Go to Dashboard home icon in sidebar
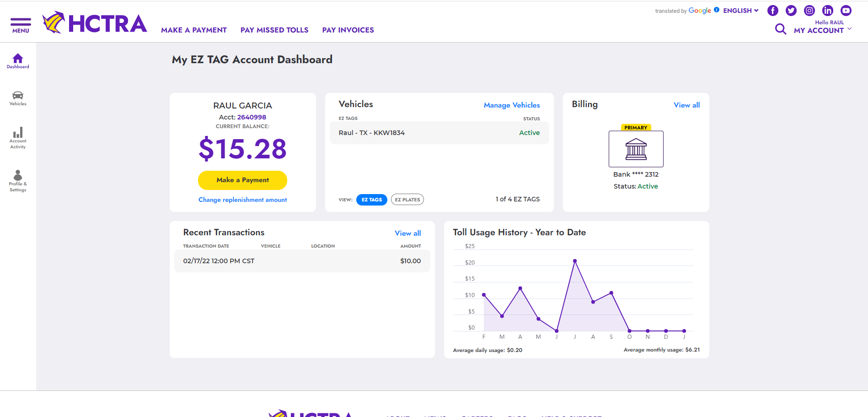The height and width of the screenshot is (417, 868). pyautogui.click(x=18, y=58)
